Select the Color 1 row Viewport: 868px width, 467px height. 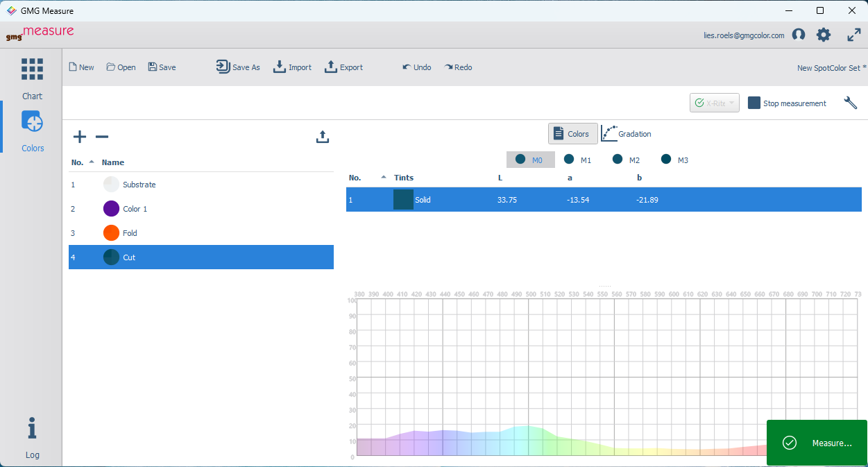click(201, 209)
